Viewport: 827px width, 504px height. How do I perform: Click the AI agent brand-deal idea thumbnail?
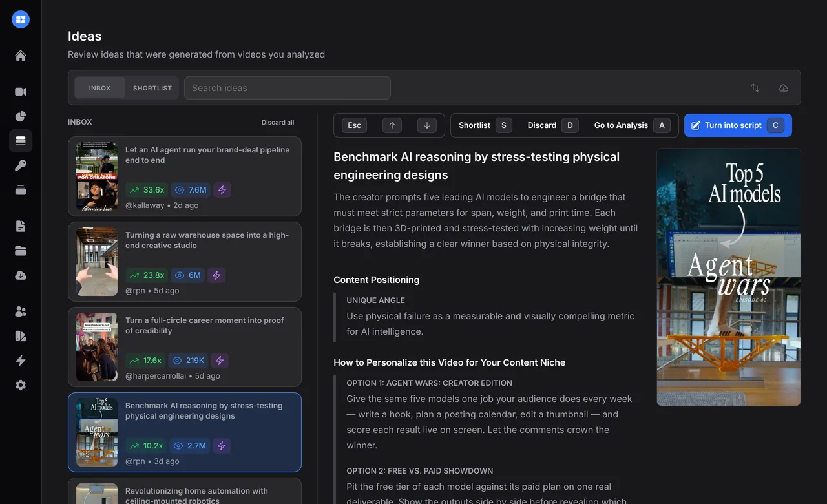coord(97,176)
